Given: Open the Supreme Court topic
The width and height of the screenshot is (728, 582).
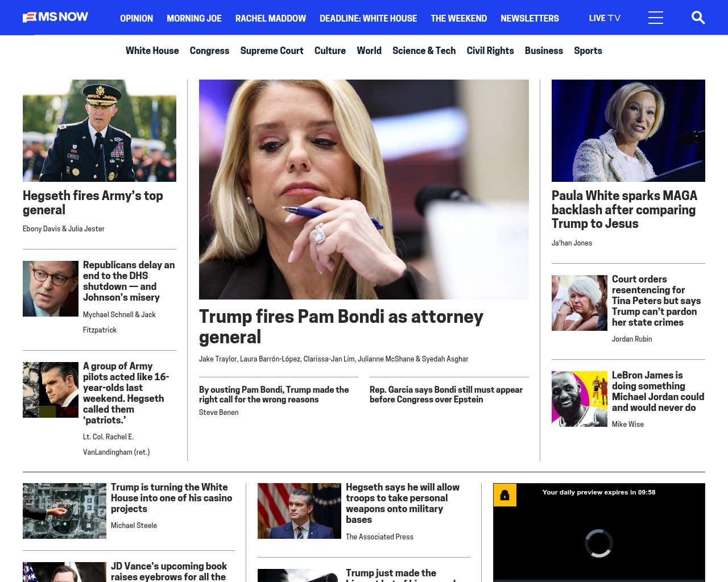Looking at the screenshot, I should coord(272,51).
